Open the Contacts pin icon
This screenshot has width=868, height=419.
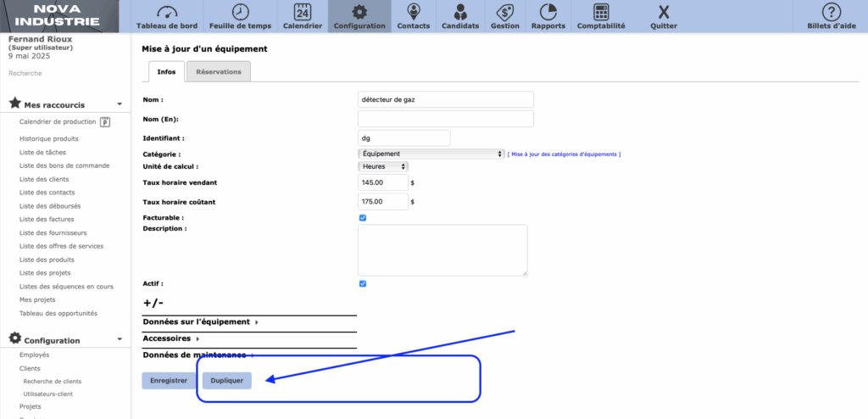click(x=413, y=13)
